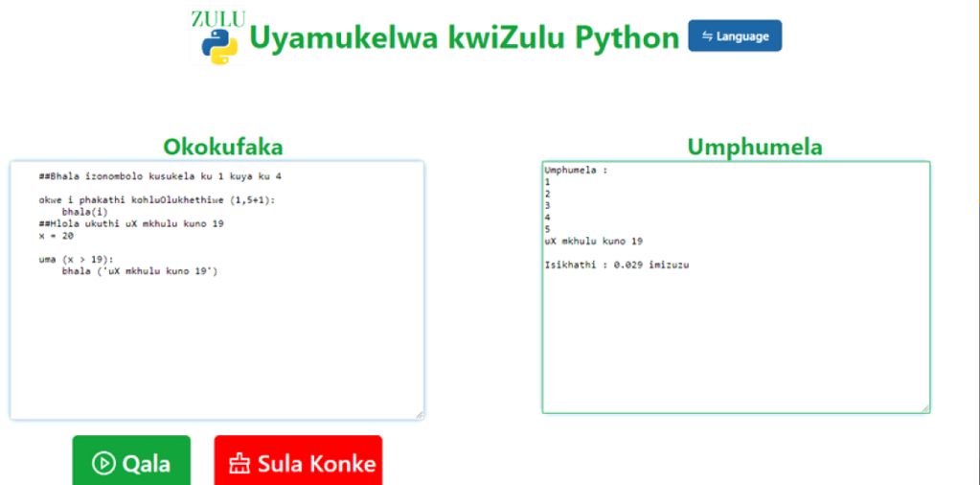
Task: Click the broom icon in Sula Konke
Action: [x=239, y=464]
